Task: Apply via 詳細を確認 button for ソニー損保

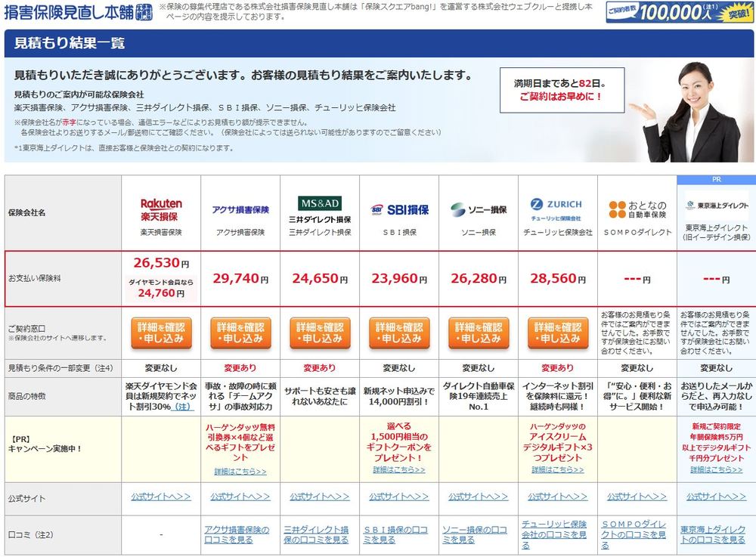Action: tap(479, 333)
